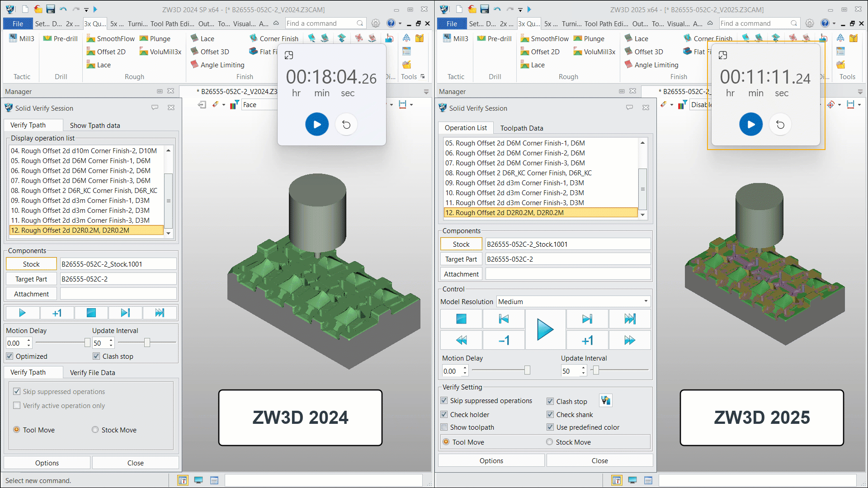Start the 00:11:11 stopwatch in 2025 window

(751, 124)
